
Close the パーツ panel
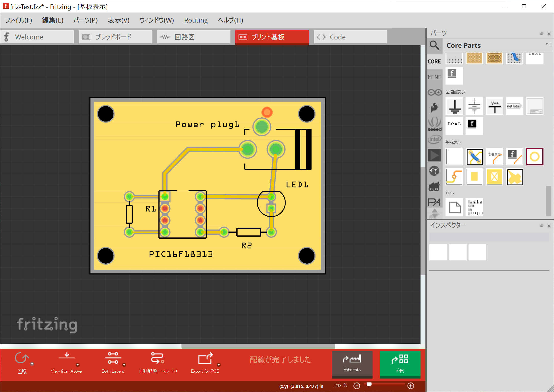[549, 34]
